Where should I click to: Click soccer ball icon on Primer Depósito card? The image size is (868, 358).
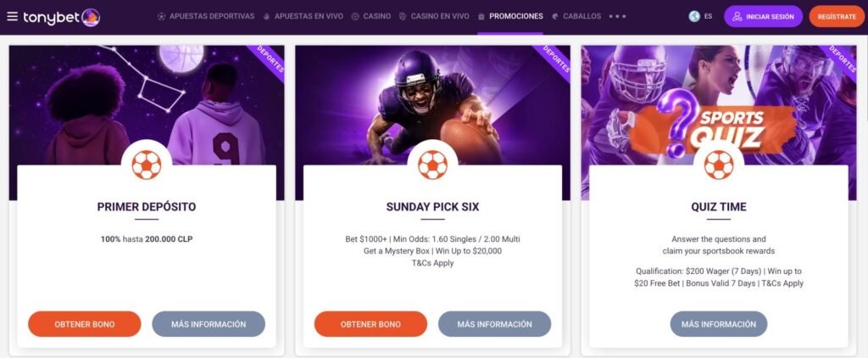(147, 165)
